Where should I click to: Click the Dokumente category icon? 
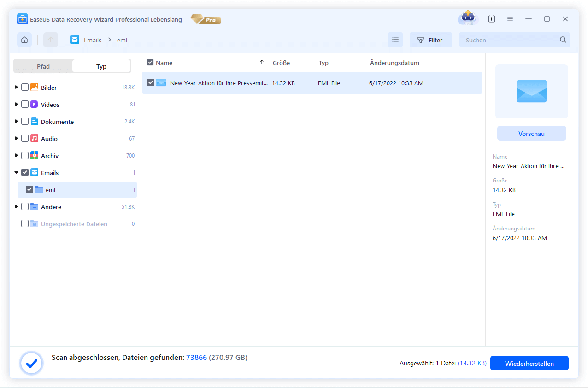(35, 122)
